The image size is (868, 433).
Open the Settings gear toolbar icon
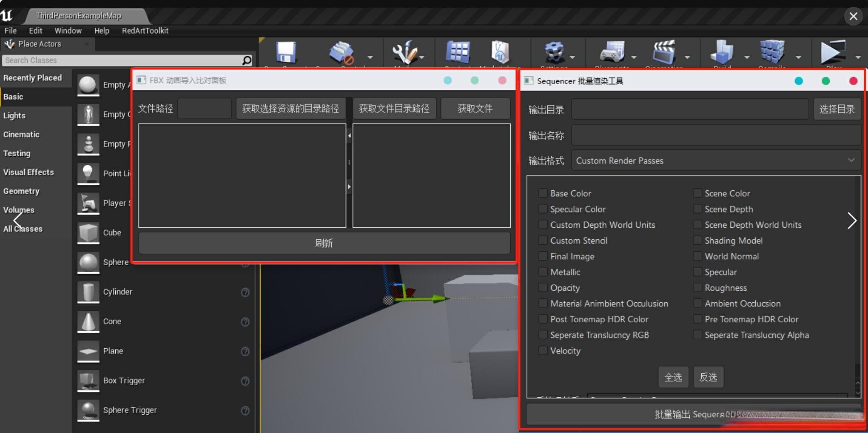555,53
